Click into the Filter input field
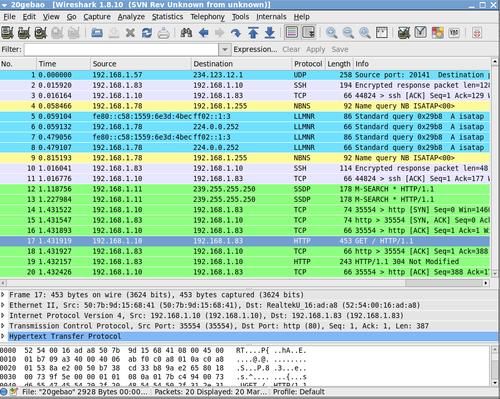 pos(121,49)
